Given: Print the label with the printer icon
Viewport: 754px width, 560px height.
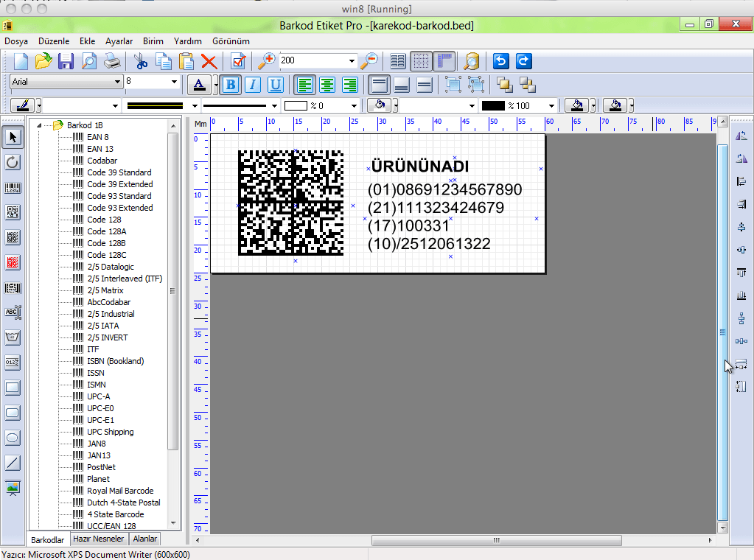Looking at the screenshot, I should 113,61.
